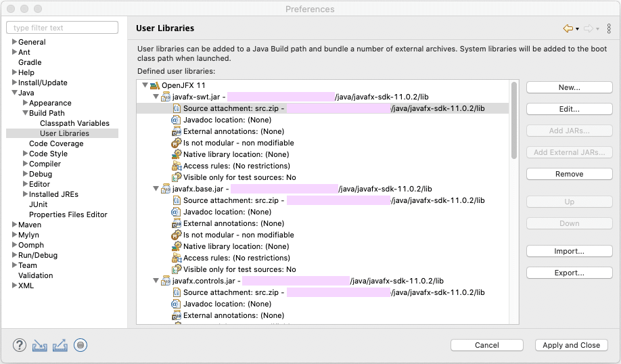Click the Remove button
The height and width of the screenshot is (364, 621).
[x=569, y=174]
